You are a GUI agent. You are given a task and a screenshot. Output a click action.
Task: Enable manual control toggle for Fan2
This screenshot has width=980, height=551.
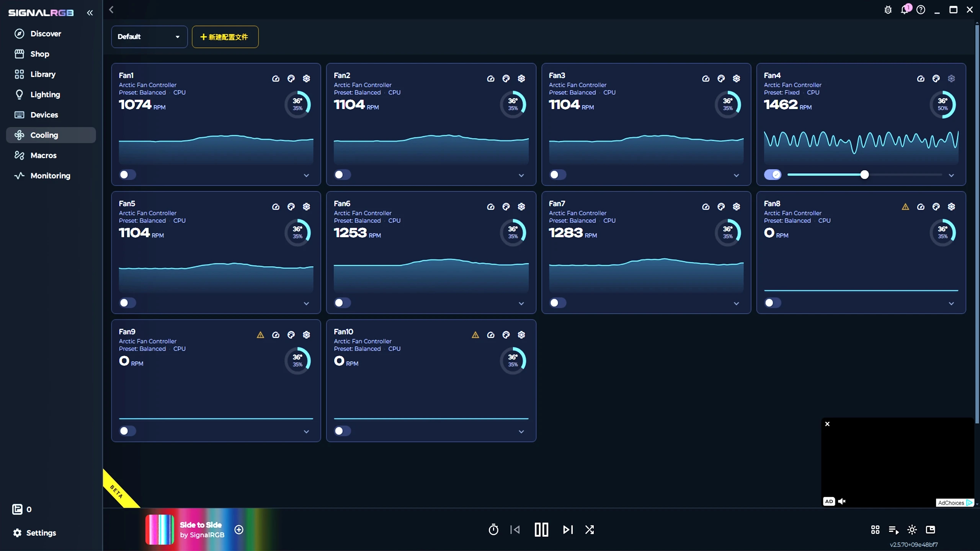[x=343, y=174]
